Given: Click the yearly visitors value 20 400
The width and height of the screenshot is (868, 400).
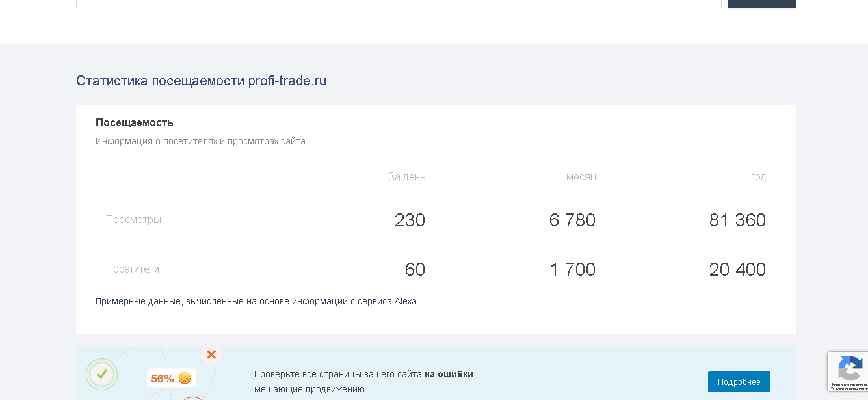Looking at the screenshot, I should 737,270.
